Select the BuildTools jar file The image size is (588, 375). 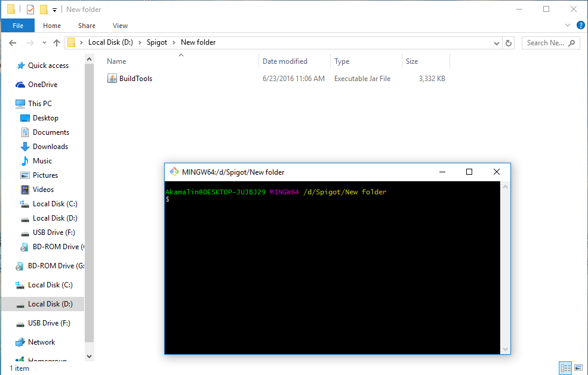pos(276,79)
